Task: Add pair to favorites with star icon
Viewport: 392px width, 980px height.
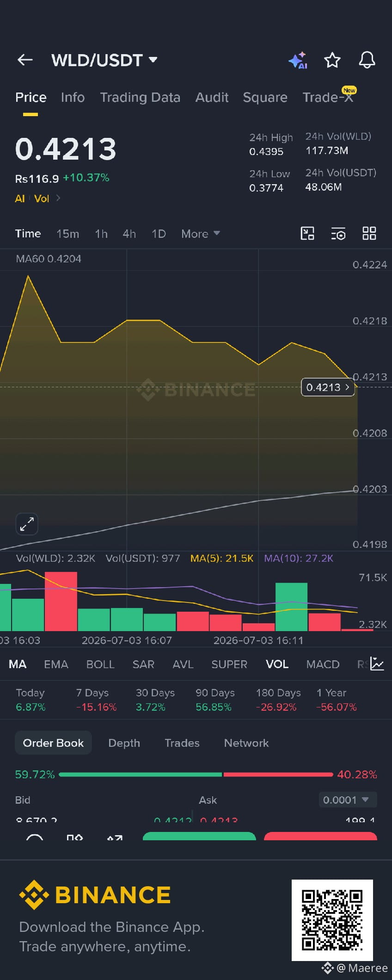Action: pos(332,60)
